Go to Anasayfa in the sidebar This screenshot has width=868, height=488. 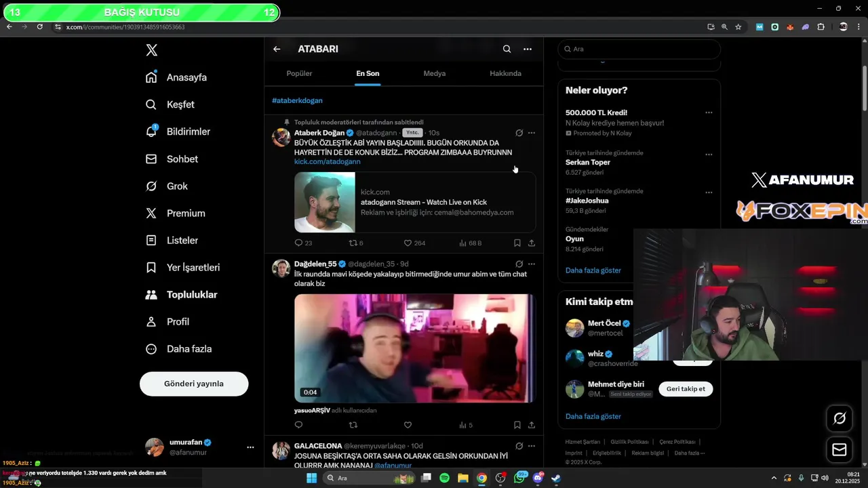(176, 77)
